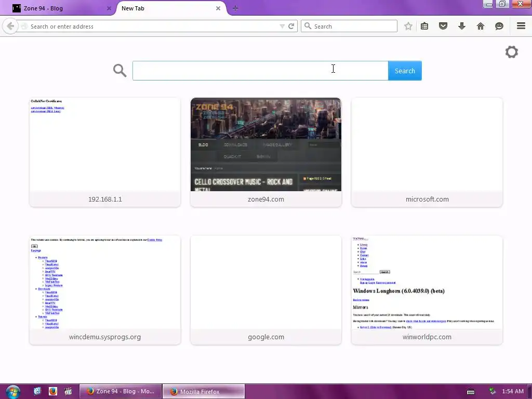Restore down the Firefox window
The height and width of the screenshot is (399, 532).
[x=502, y=4]
